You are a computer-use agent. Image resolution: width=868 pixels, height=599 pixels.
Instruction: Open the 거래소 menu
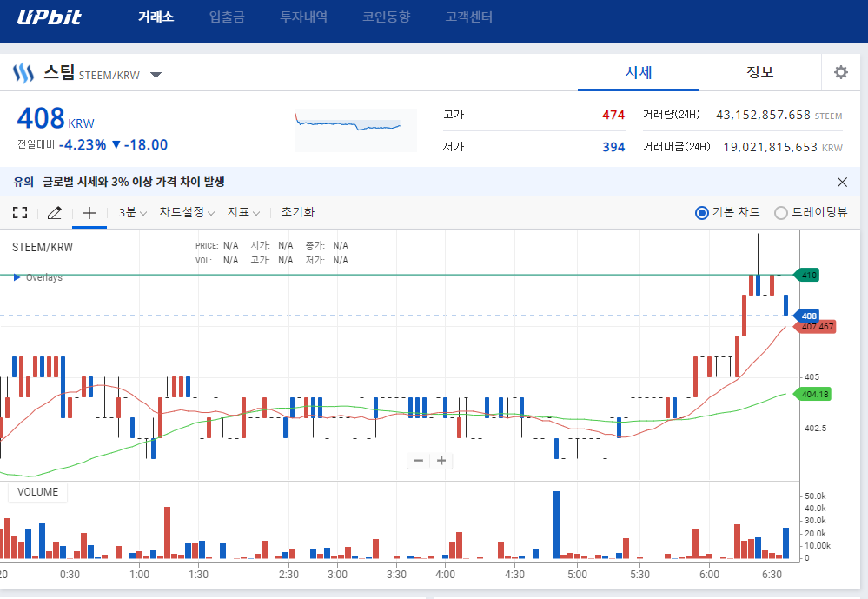pos(156,17)
